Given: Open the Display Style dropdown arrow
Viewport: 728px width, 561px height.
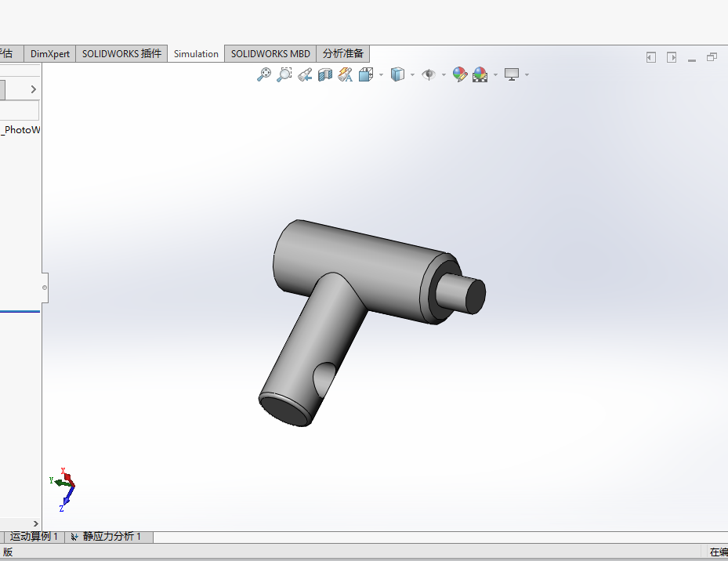Looking at the screenshot, I should [412, 74].
